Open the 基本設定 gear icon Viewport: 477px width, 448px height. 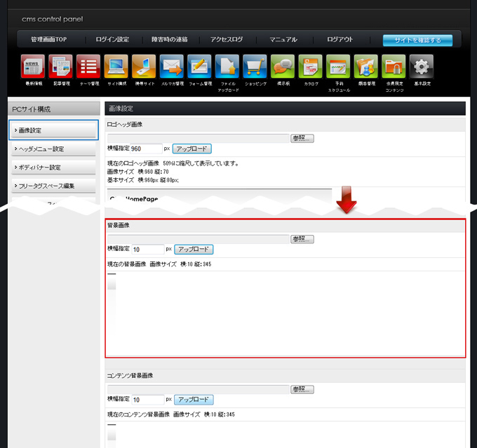(422, 67)
